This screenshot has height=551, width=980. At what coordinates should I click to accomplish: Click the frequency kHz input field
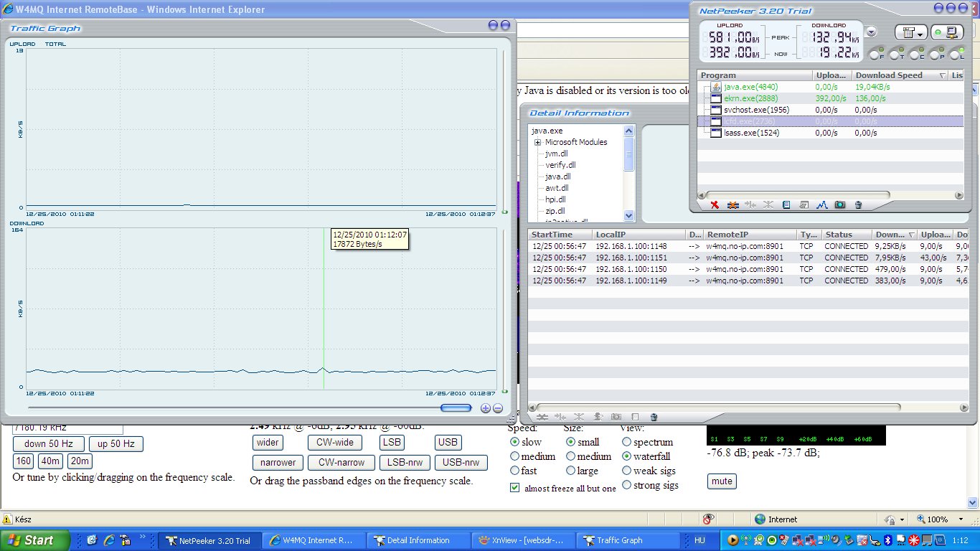click(x=67, y=428)
